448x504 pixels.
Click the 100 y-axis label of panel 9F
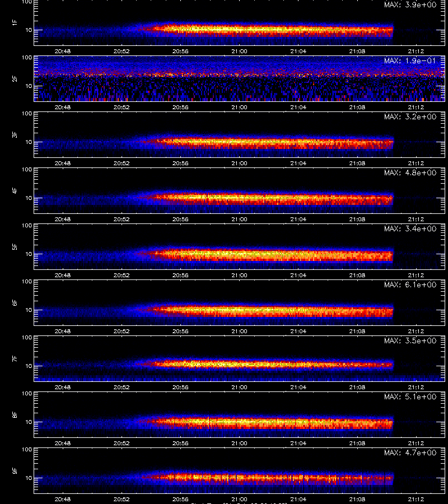coord(27,449)
